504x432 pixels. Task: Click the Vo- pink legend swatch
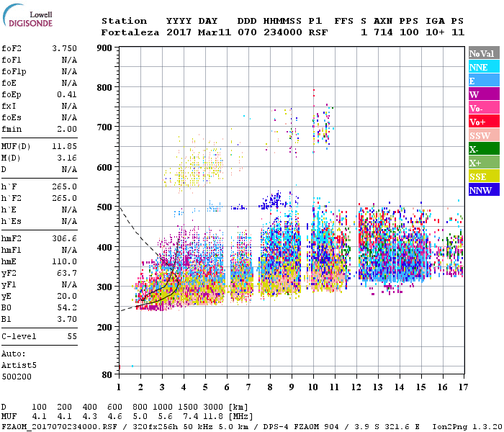click(484, 108)
